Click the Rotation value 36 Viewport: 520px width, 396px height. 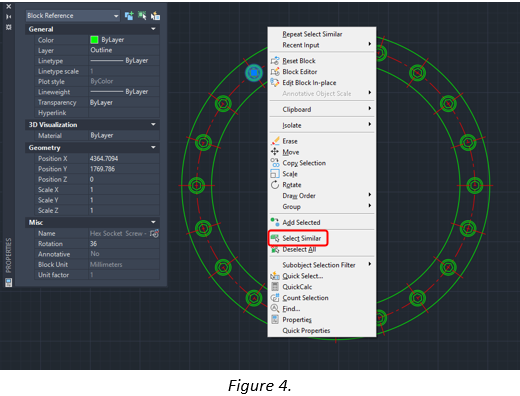[93, 244]
